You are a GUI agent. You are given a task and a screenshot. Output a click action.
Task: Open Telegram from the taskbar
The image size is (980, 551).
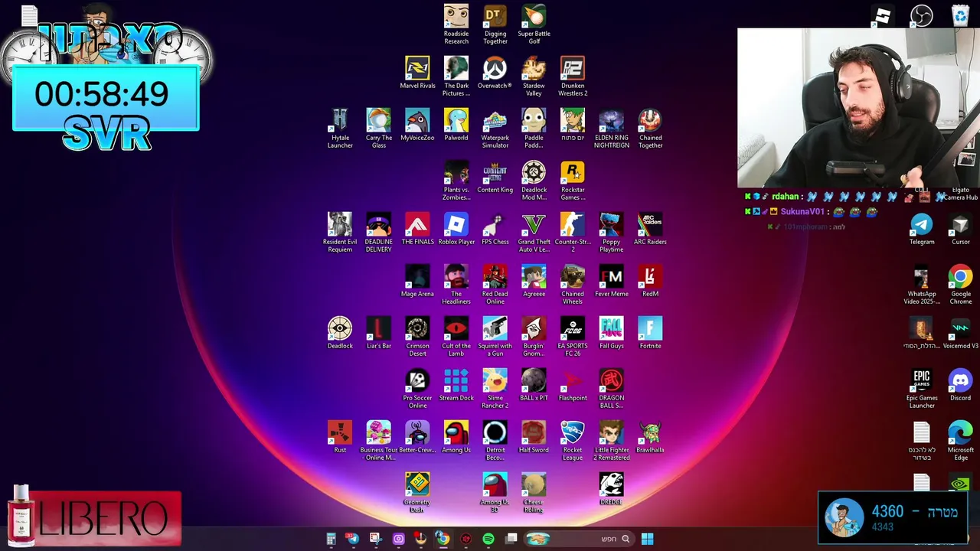coord(352,539)
